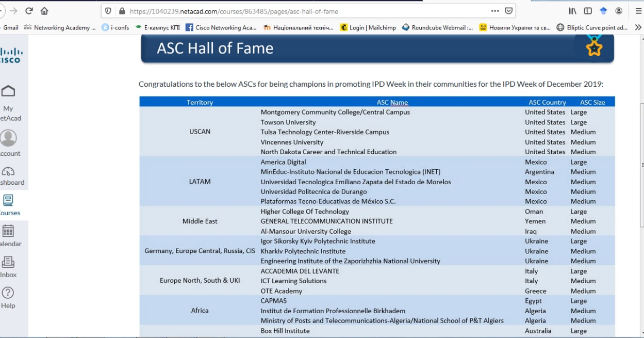Open the page actions three-dot menu
644x338 pixels.
495,11
